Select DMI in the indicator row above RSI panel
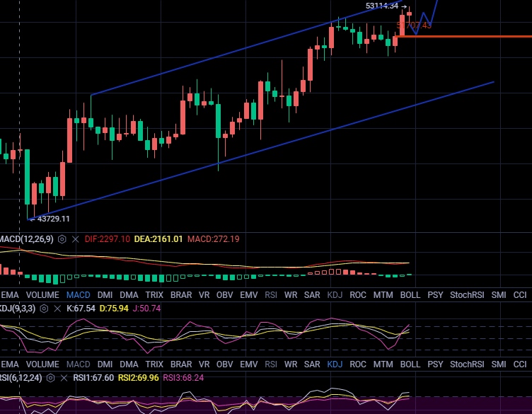 [105, 364]
